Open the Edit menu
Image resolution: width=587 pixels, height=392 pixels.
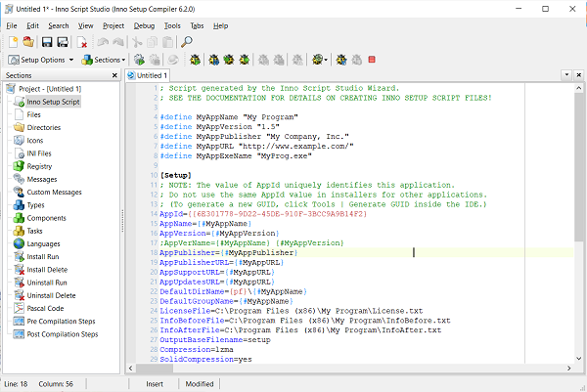tap(32, 25)
